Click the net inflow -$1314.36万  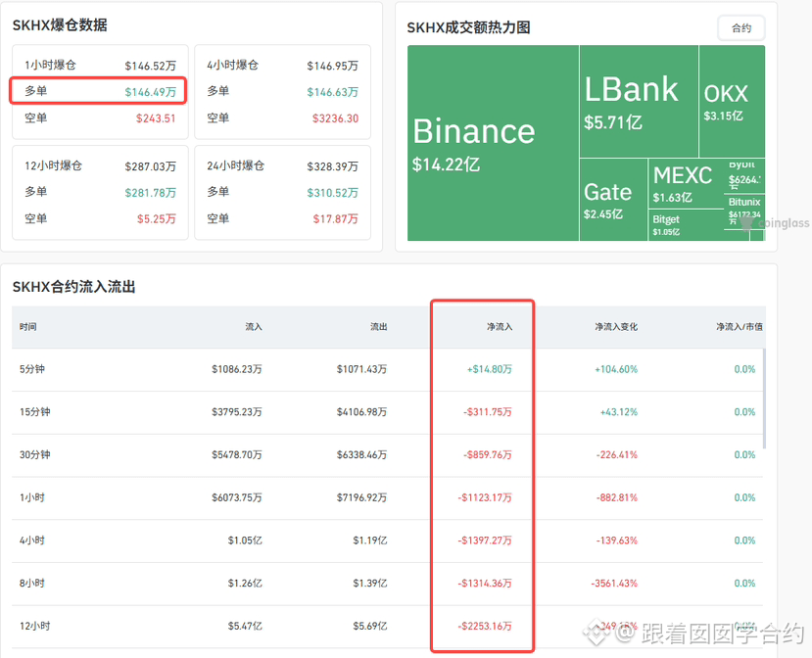click(x=485, y=584)
